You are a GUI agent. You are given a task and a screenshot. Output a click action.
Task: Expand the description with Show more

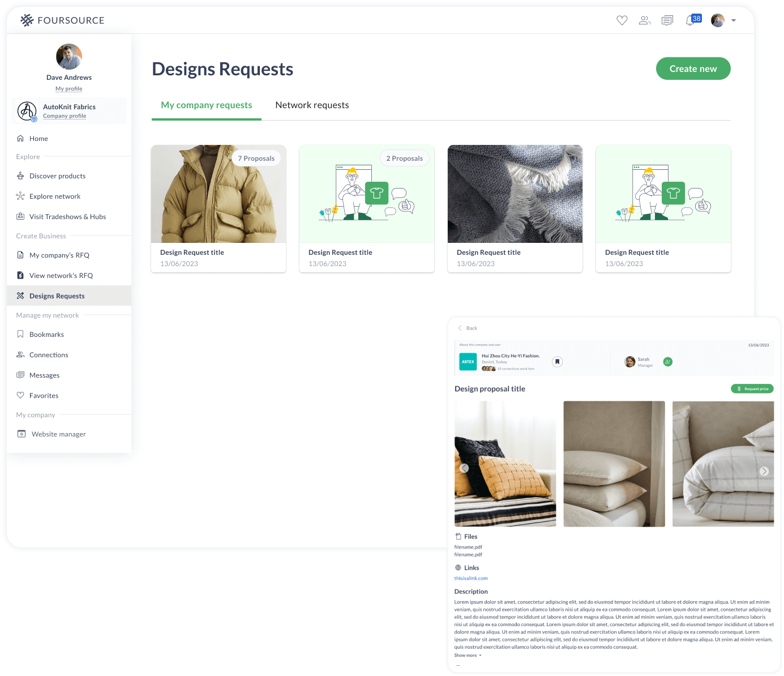point(466,655)
